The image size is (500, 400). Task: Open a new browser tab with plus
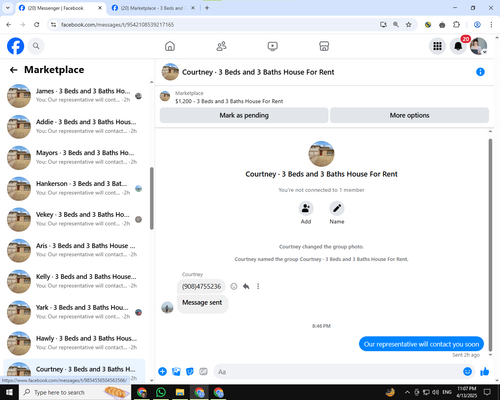coord(207,8)
